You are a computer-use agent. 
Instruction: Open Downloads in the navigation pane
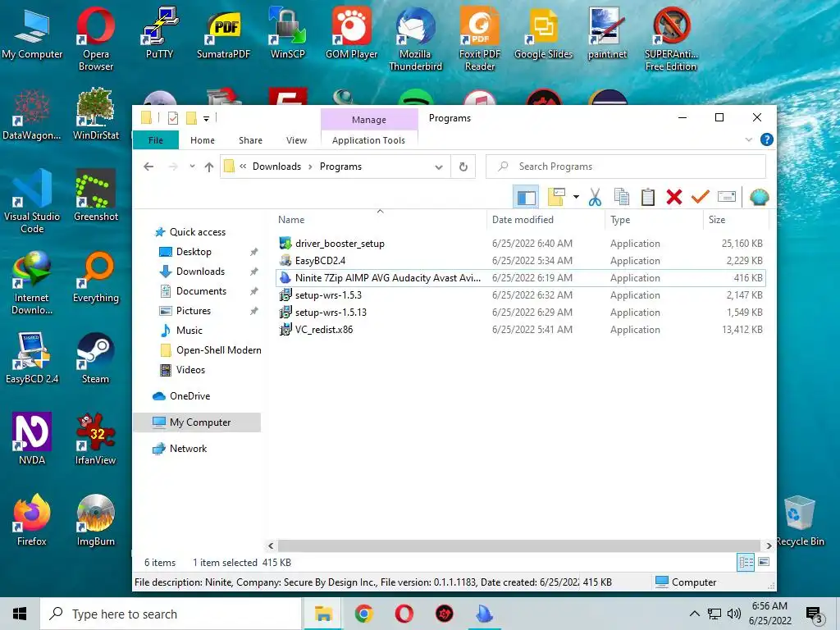[x=200, y=272]
